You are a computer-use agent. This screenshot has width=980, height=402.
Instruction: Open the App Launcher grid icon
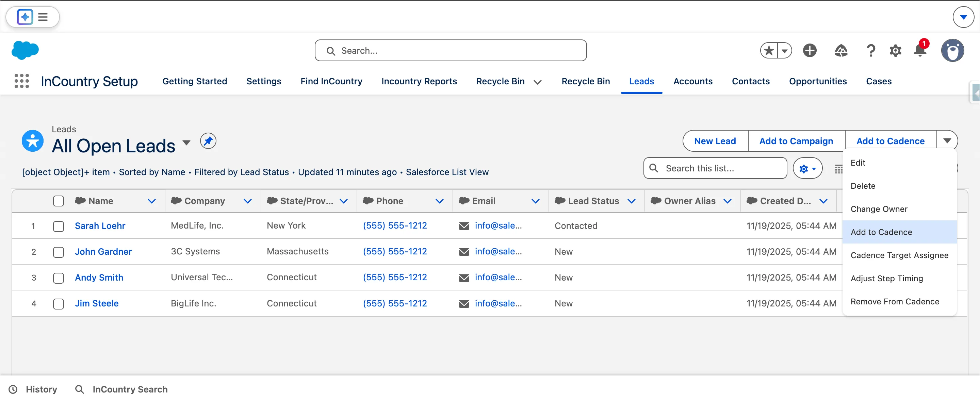[x=22, y=81]
